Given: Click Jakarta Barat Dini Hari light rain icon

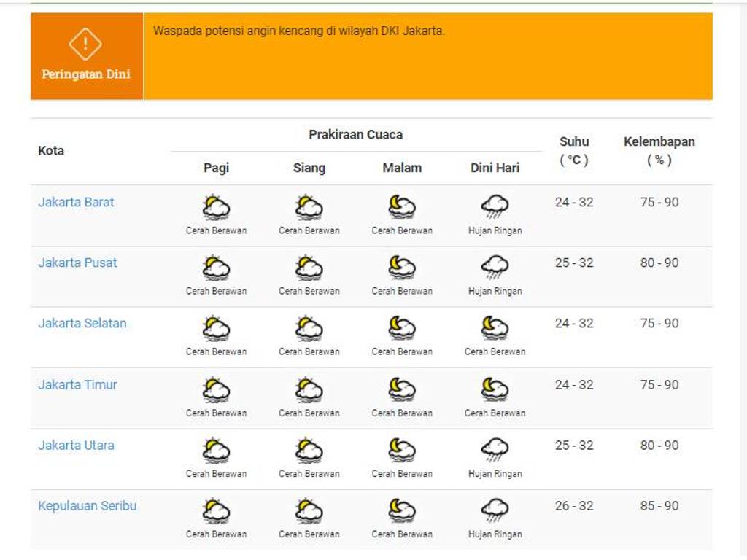Looking at the screenshot, I should 495,208.
